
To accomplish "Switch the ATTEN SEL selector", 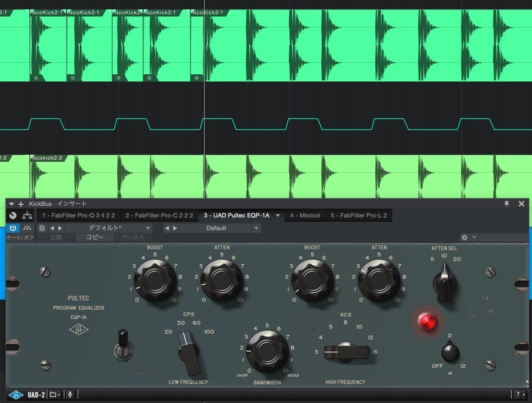I will tap(444, 282).
